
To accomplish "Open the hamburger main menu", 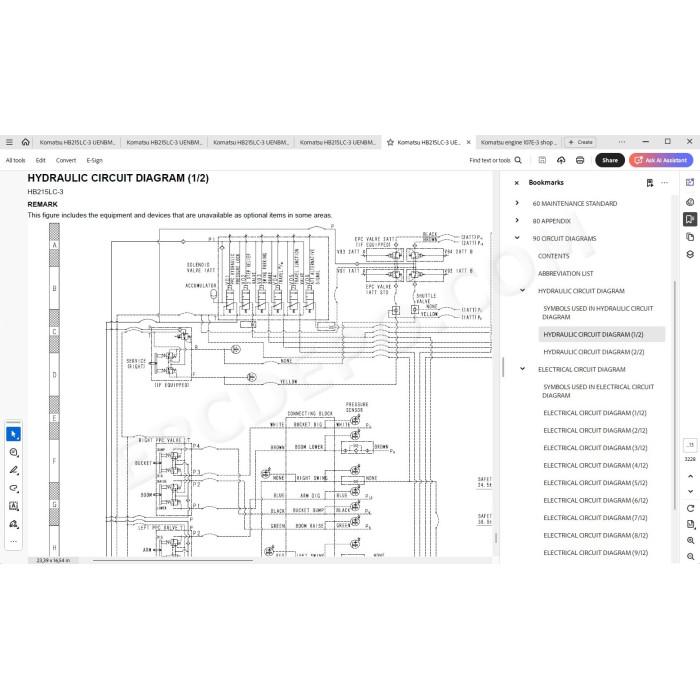I will tap(9, 142).
